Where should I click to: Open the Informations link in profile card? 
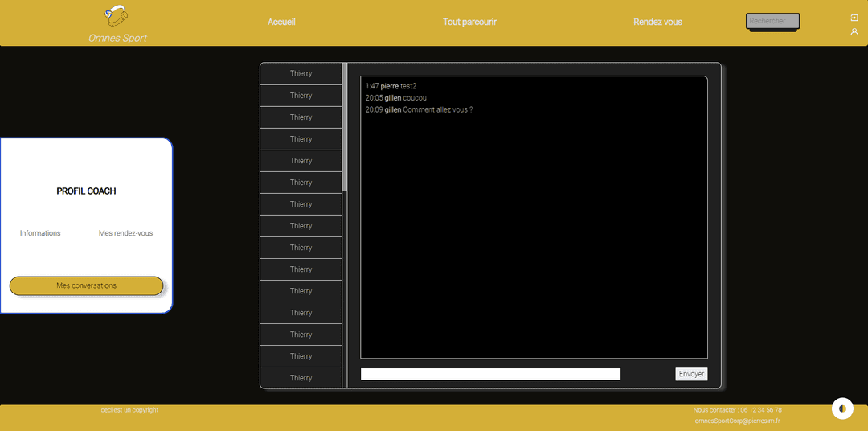[40, 233]
